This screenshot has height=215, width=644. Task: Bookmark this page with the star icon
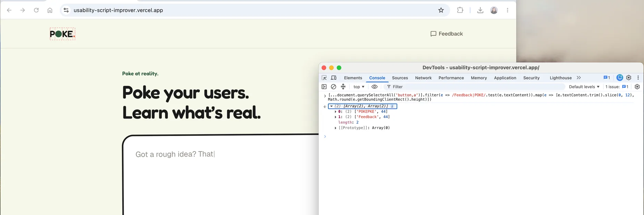pos(441,10)
